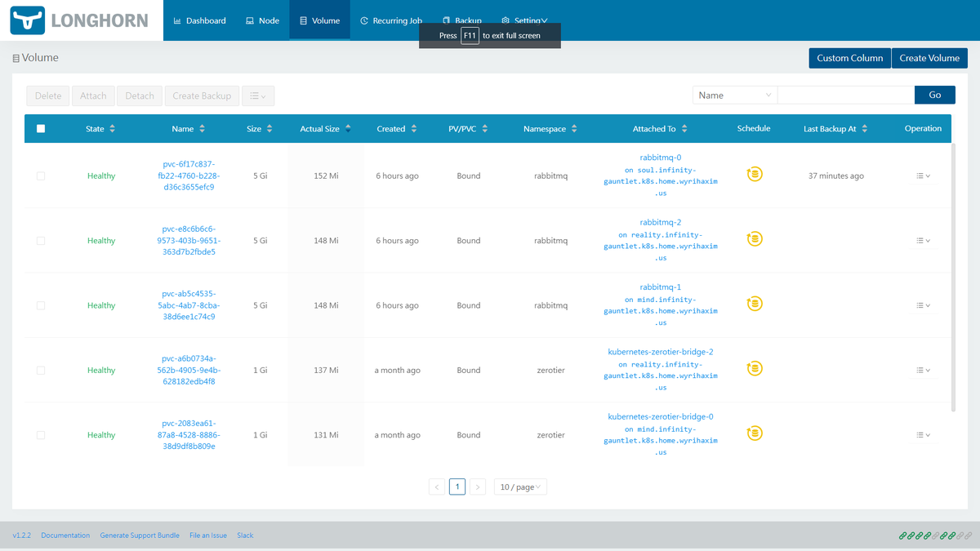The width and height of the screenshot is (980, 551).
Task: Expand the Setting menu in navbar
Action: click(524, 20)
